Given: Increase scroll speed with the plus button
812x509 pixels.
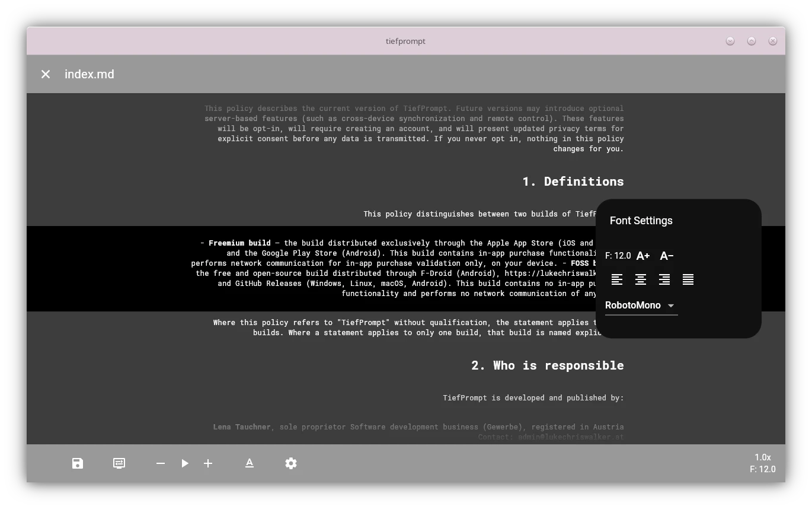Looking at the screenshot, I should click(208, 463).
